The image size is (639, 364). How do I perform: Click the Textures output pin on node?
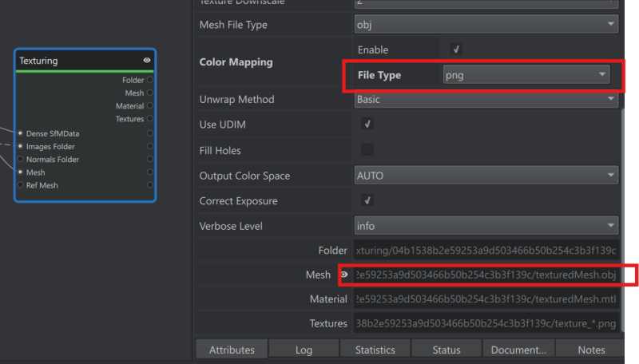150,118
